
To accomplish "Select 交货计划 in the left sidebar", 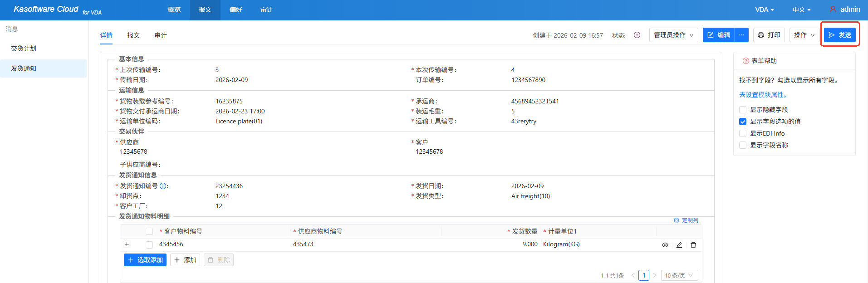I will click(x=24, y=49).
